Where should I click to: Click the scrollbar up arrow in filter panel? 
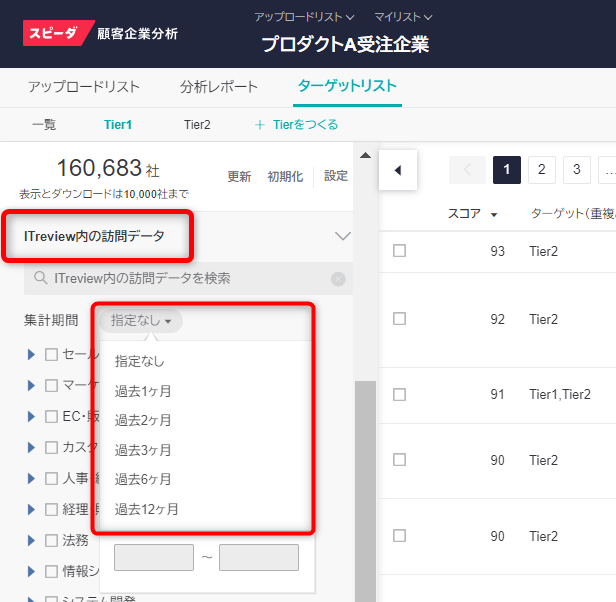[x=365, y=155]
